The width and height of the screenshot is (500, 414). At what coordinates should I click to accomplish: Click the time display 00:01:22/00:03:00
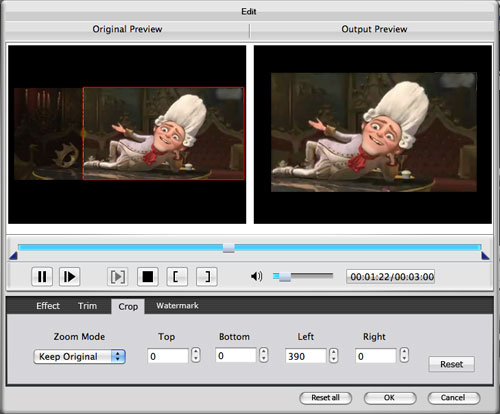pos(391,277)
